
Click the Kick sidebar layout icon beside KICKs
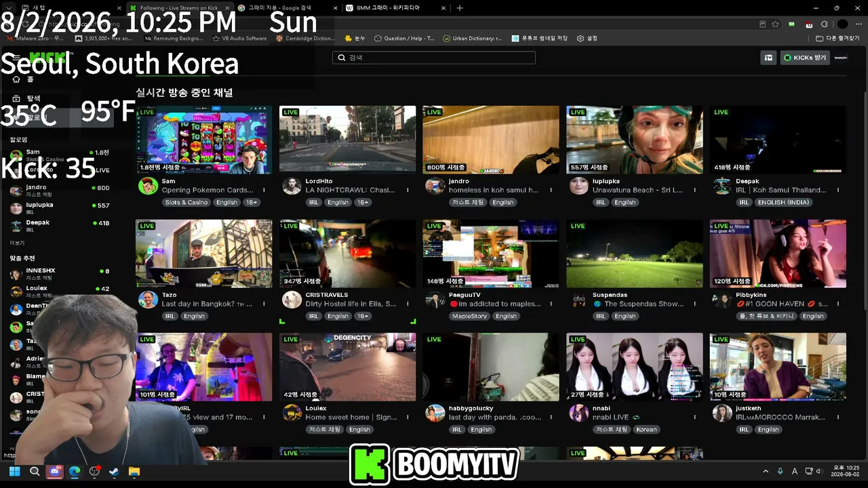[x=768, y=58]
